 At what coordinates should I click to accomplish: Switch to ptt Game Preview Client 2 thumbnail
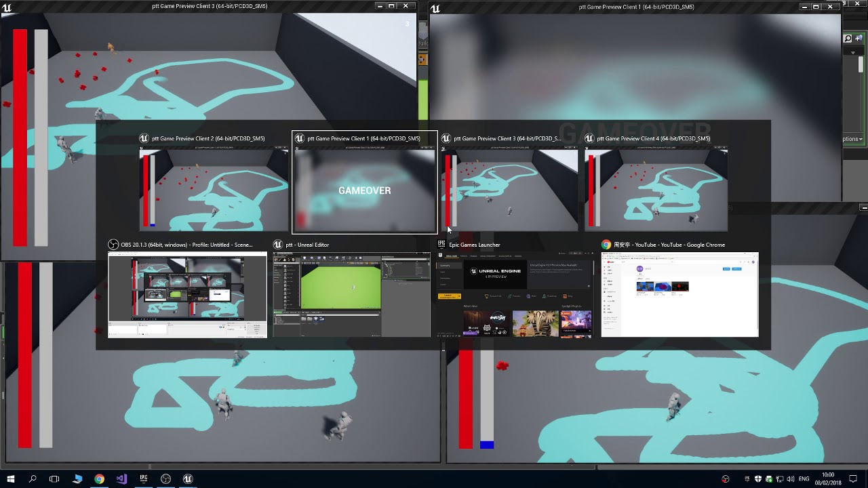click(214, 190)
